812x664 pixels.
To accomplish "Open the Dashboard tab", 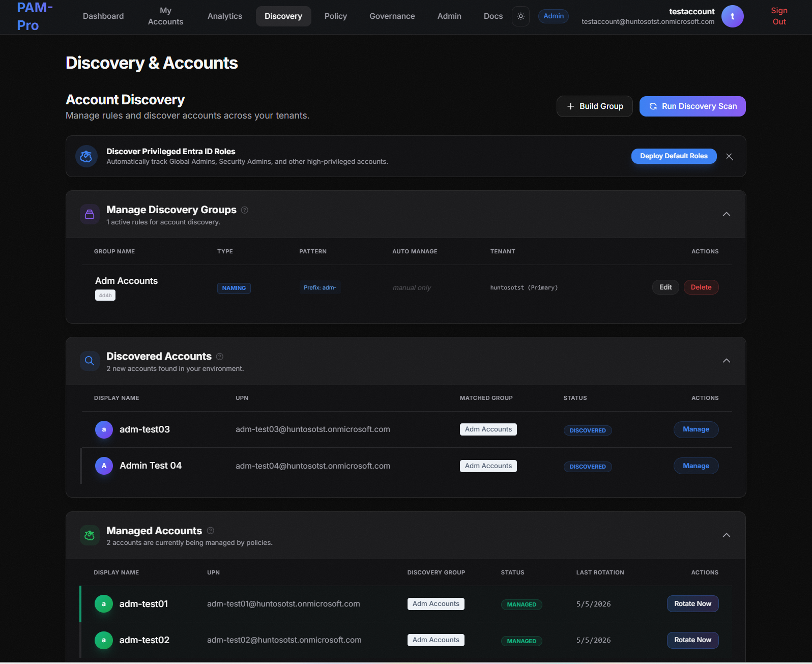I will pyautogui.click(x=103, y=16).
